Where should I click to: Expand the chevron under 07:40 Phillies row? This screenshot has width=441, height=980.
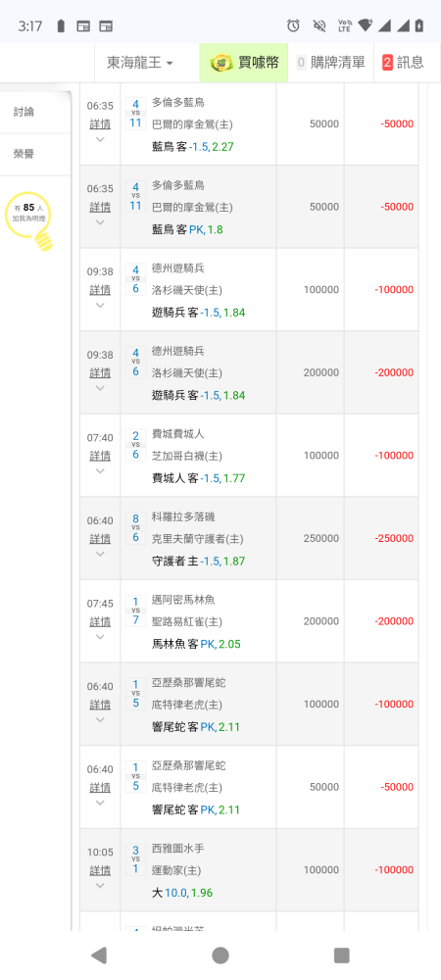pos(100,471)
